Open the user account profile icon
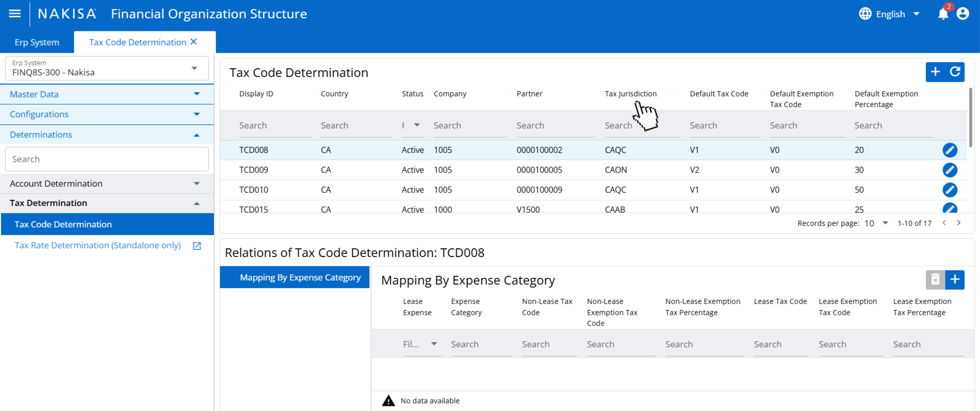This screenshot has height=411, width=980. [963, 13]
